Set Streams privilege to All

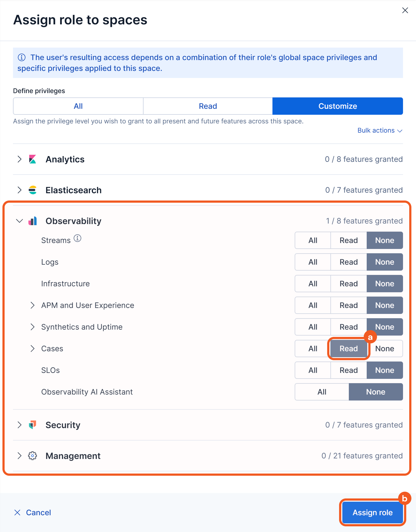pyautogui.click(x=313, y=240)
